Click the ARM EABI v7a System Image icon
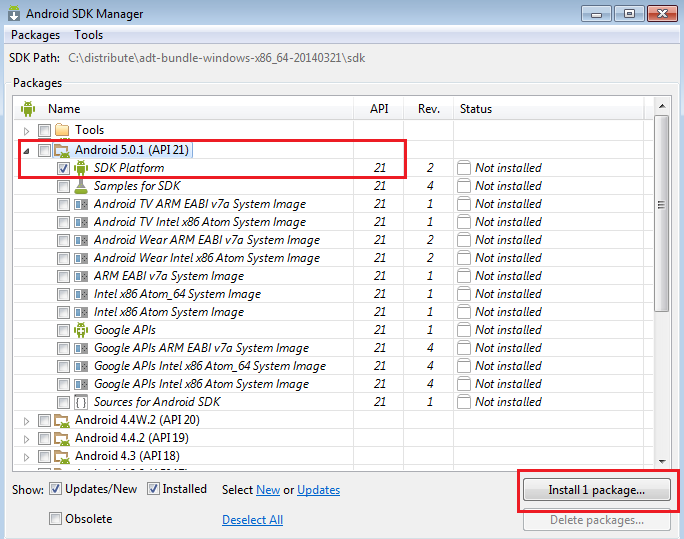This screenshot has height=539, width=684. pos(81,276)
